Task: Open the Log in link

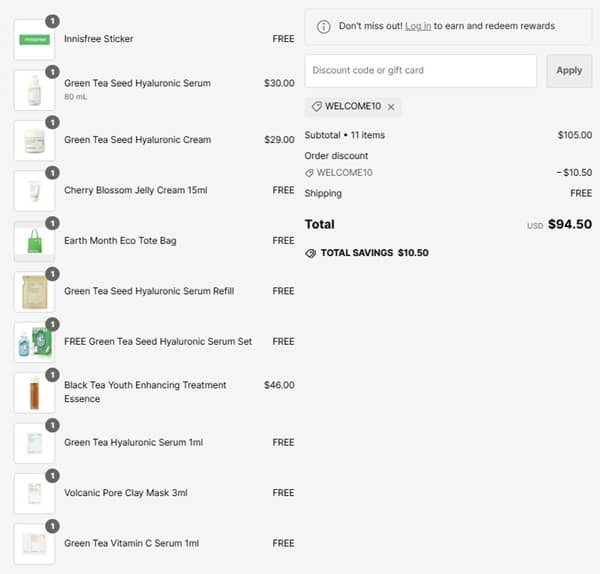Action: [x=418, y=26]
